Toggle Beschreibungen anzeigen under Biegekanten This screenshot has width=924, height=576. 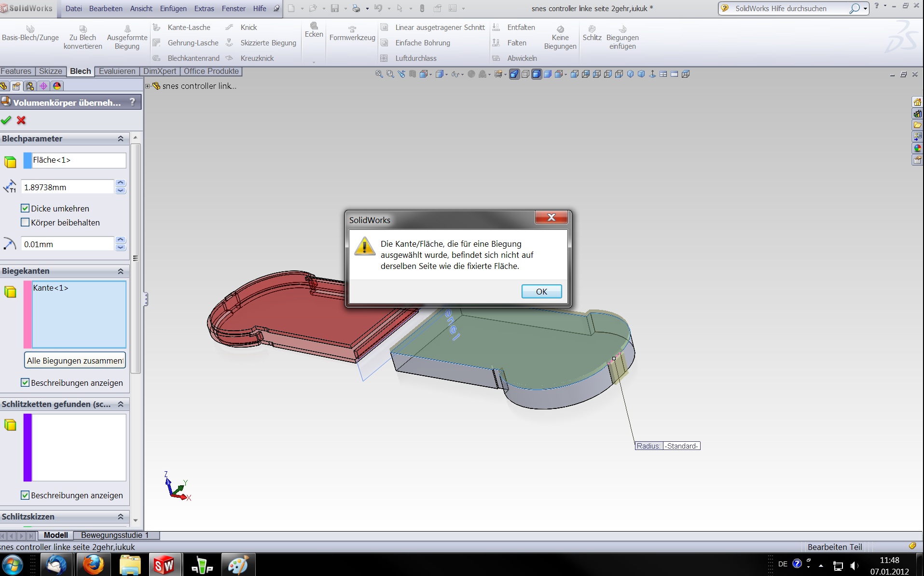point(26,383)
